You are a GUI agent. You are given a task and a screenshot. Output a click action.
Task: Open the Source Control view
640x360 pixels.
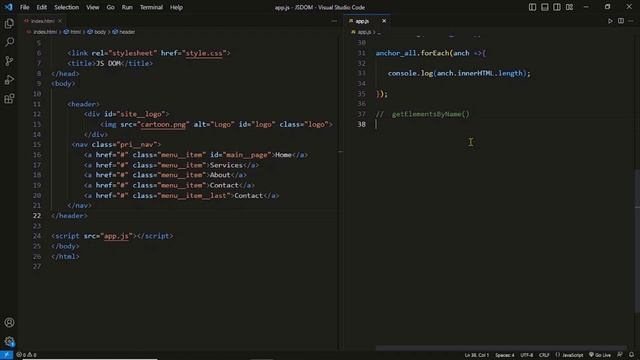point(9,61)
